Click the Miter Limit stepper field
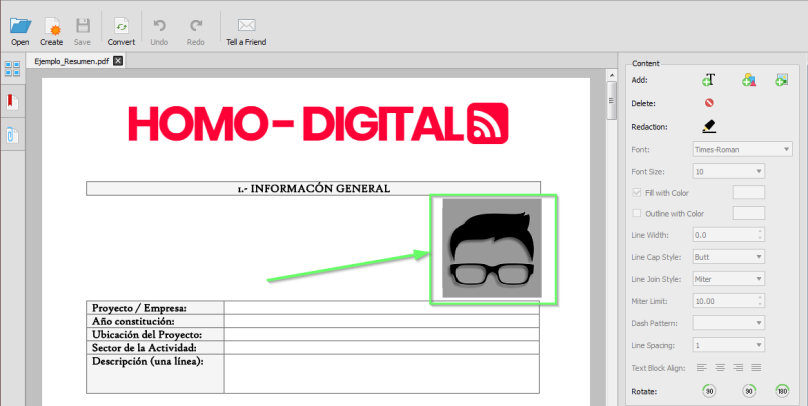The height and width of the screenshot is (406, 808). [729, 301]
